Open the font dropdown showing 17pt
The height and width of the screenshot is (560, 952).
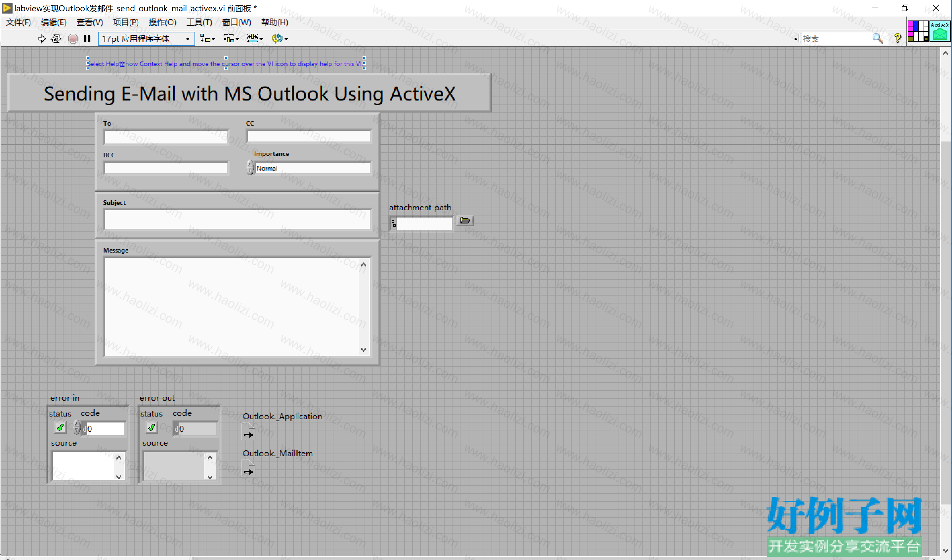pyautogui.click(x=146, y=39)
